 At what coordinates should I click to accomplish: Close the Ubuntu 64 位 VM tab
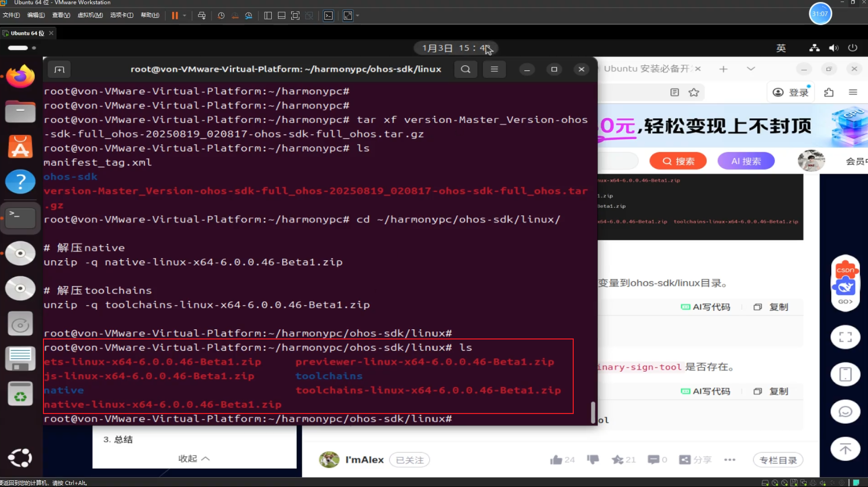51,33
